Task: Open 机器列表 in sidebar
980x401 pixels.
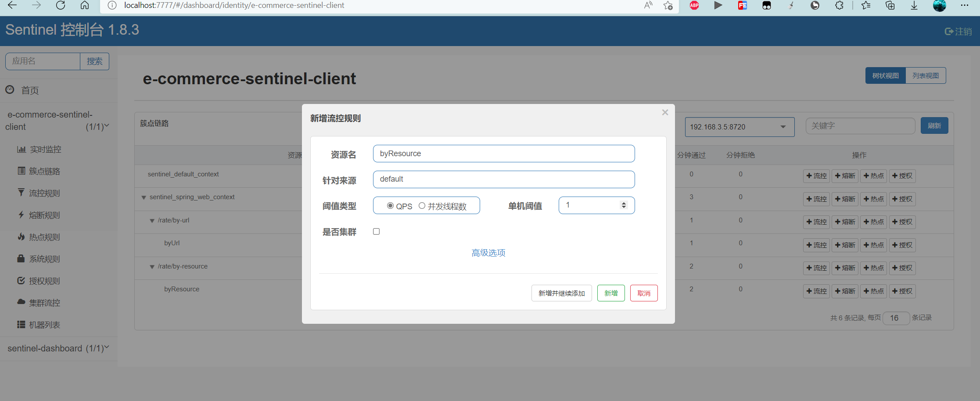Action: coord(44,325)
